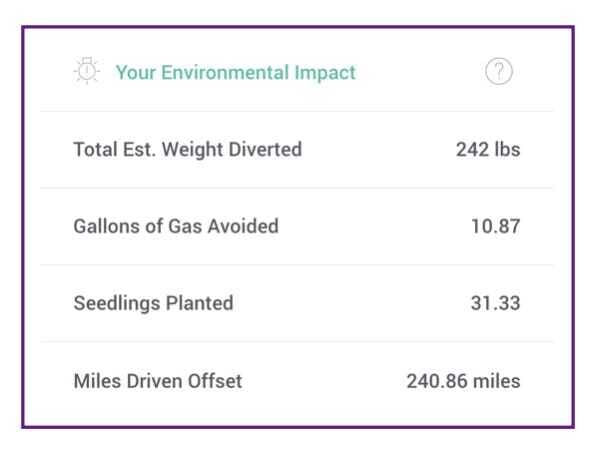Click the word Weight in the first row
The image size is (596, 454).
(x=192, y=150)
